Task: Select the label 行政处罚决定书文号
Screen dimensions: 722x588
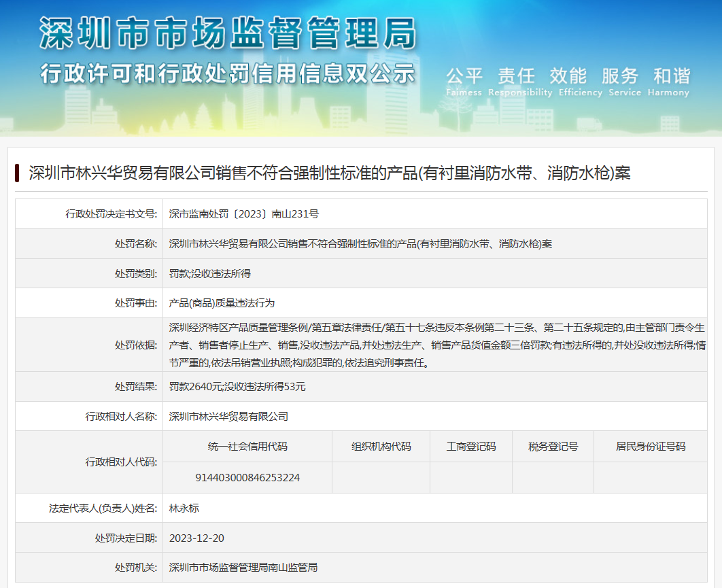Action: click(x=111, y=214)
